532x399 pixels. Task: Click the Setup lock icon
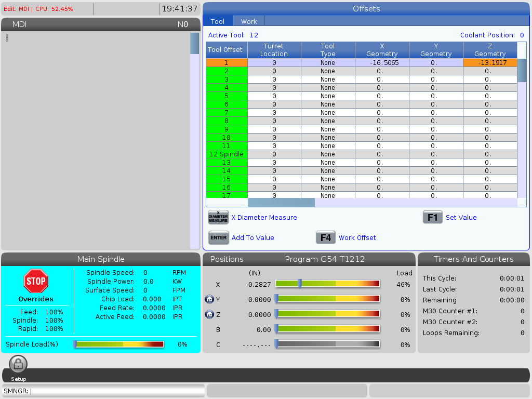[18, 364]
